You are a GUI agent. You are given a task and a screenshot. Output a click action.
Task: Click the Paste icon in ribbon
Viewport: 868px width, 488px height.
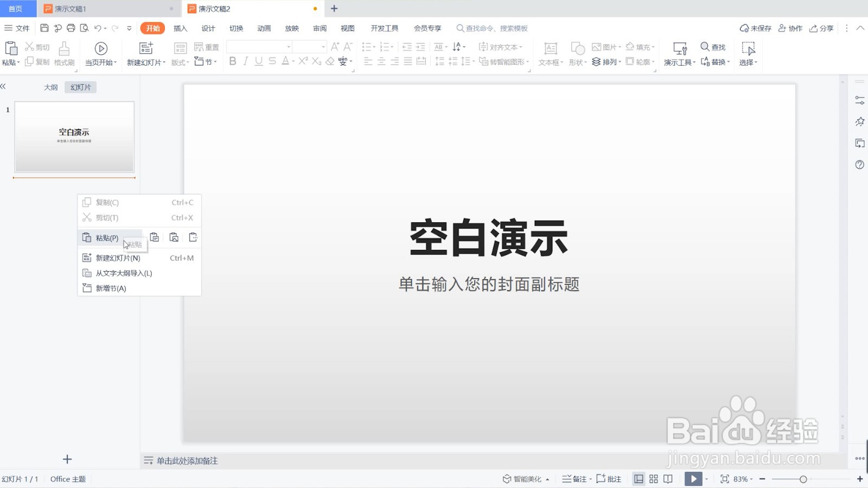11,49
